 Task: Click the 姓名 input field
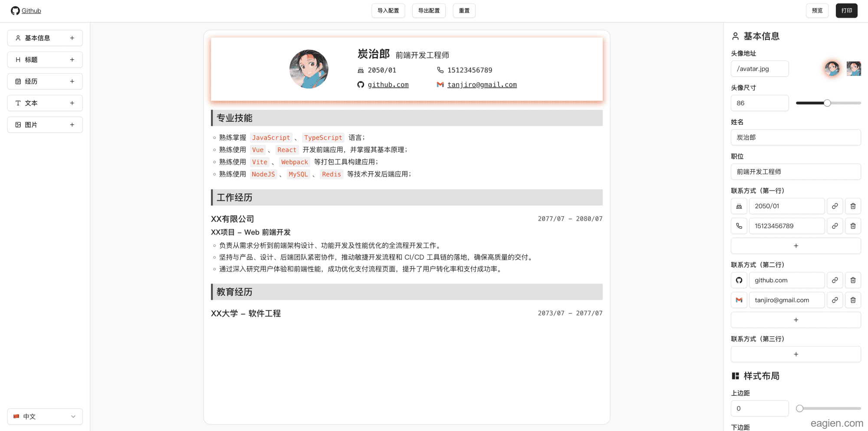(x=796, y=137)
